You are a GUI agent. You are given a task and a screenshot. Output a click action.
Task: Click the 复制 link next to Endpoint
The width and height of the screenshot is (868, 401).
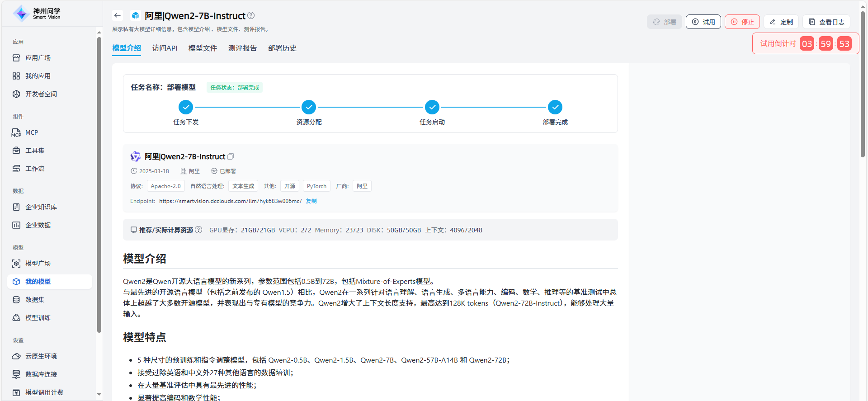point(311,201)
